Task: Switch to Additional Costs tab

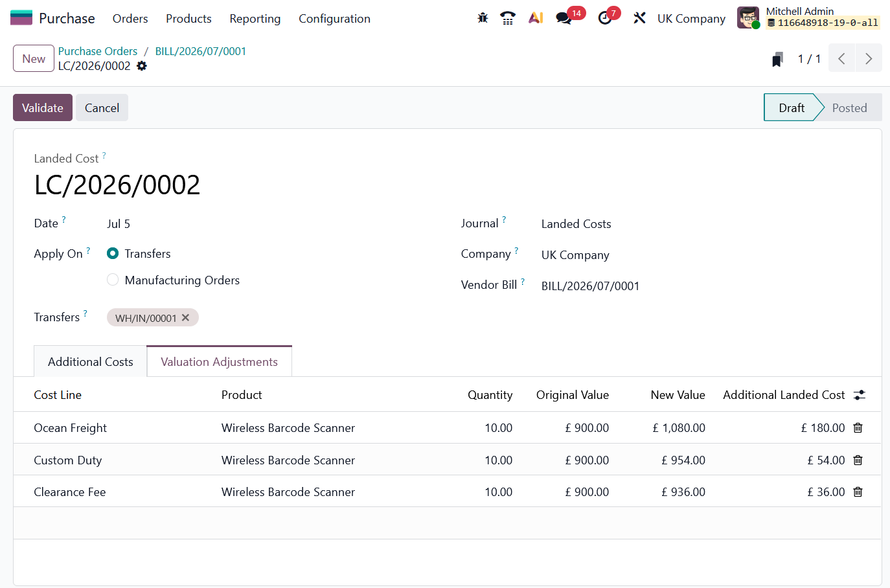Action: 91,361
